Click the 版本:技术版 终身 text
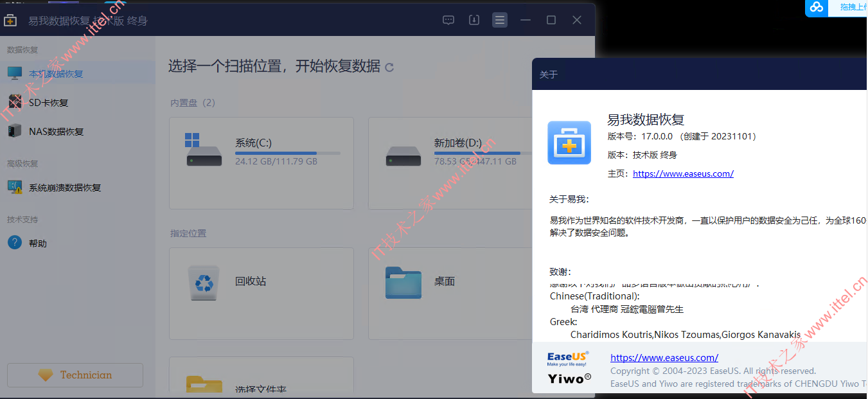The image size is (868, 399). pos(642,155)
